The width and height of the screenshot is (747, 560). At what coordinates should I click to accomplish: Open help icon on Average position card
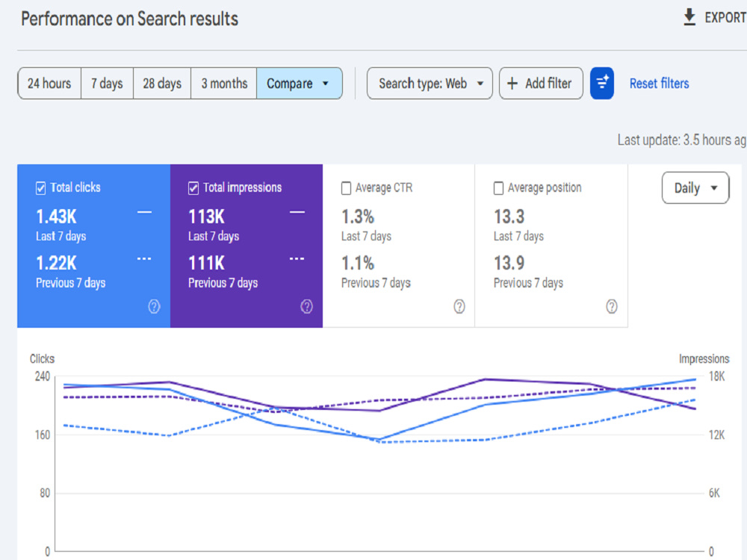611,306
